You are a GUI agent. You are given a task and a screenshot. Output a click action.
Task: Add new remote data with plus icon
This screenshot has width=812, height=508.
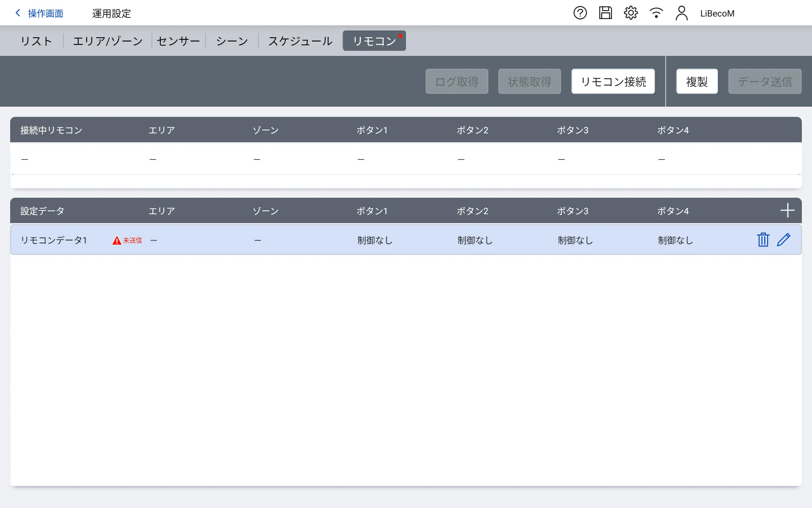(787, 210)
